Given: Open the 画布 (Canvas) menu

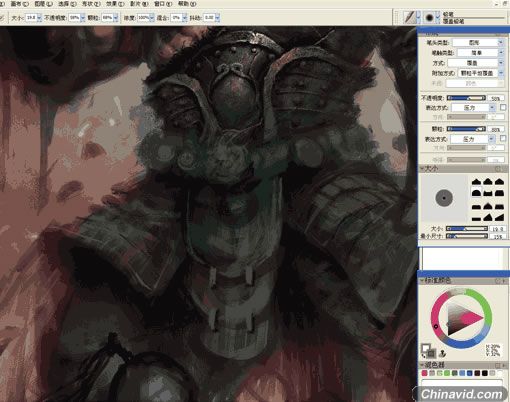Looking at the screenshot, I should [20, 4].
